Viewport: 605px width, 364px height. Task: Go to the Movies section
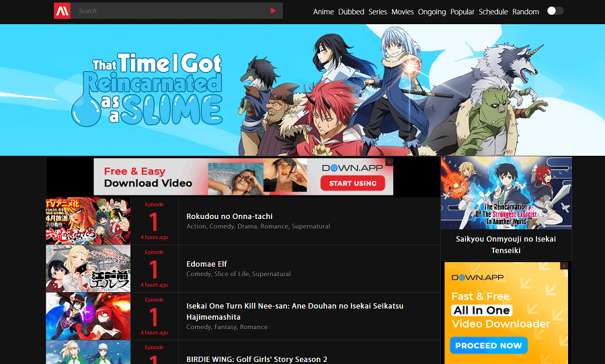(x=403, y=11)
